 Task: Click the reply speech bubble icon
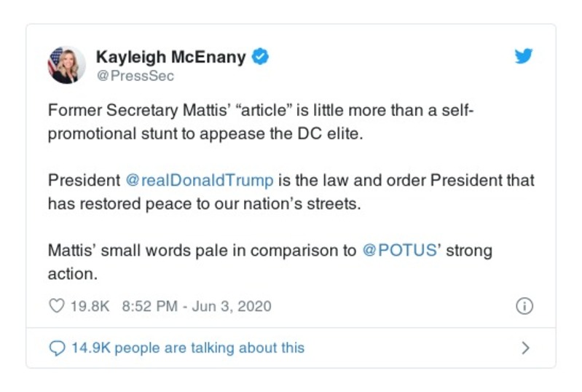pos(57,348)
